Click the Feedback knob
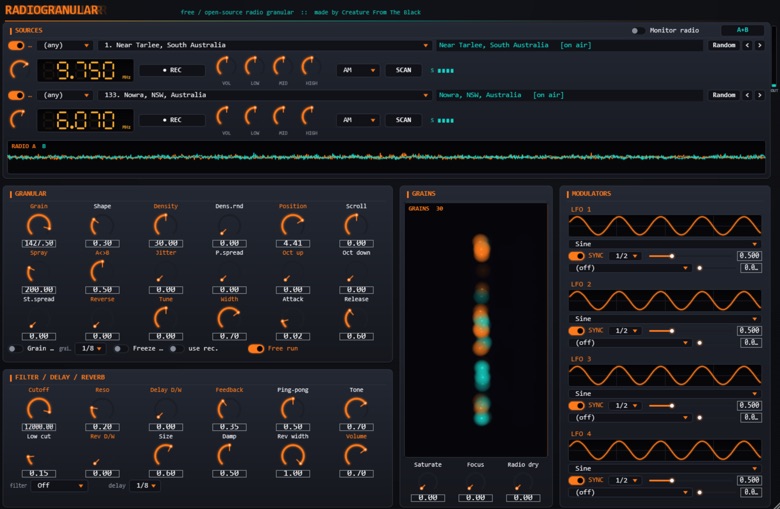Viewport: 780px width, 509px height. click(x=229, y=409)
